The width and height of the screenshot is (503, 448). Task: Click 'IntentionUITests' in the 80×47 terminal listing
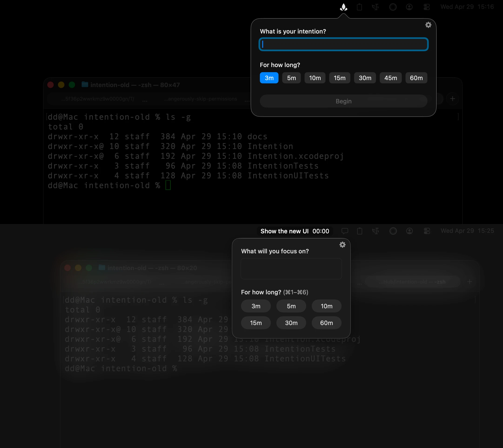(x=288, y=176)
